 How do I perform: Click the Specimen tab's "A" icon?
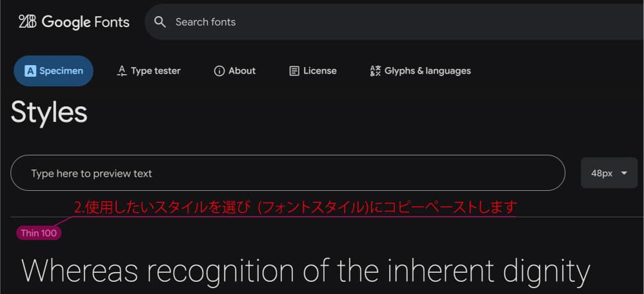[30, 71]
